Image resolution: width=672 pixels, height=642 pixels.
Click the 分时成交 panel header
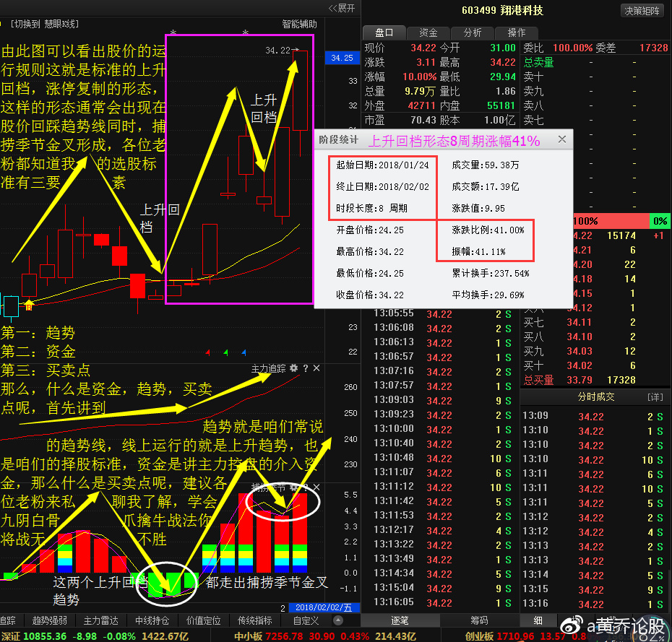595,397
